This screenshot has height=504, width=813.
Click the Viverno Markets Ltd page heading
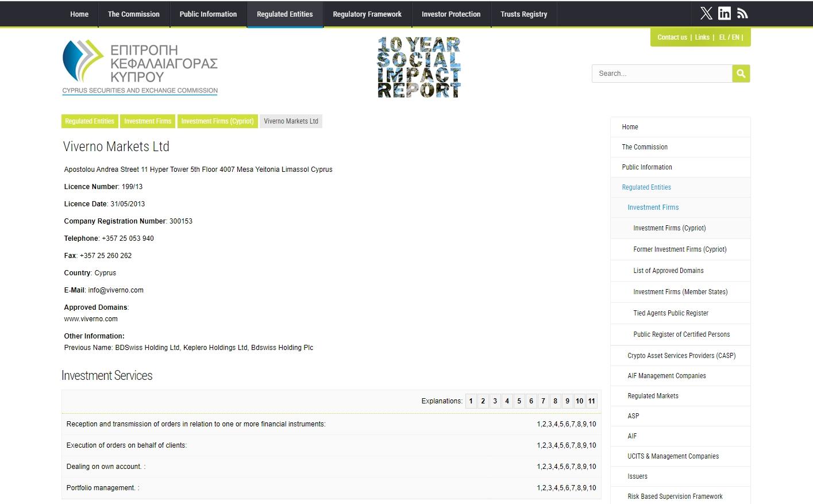pyautogui.click(x=116, y=147)
